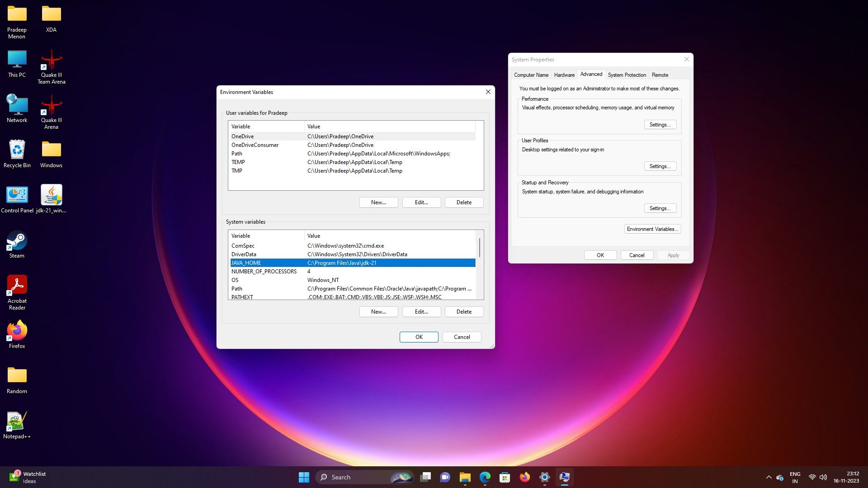Open File Explorer in the taskbar

coord(465,477)
